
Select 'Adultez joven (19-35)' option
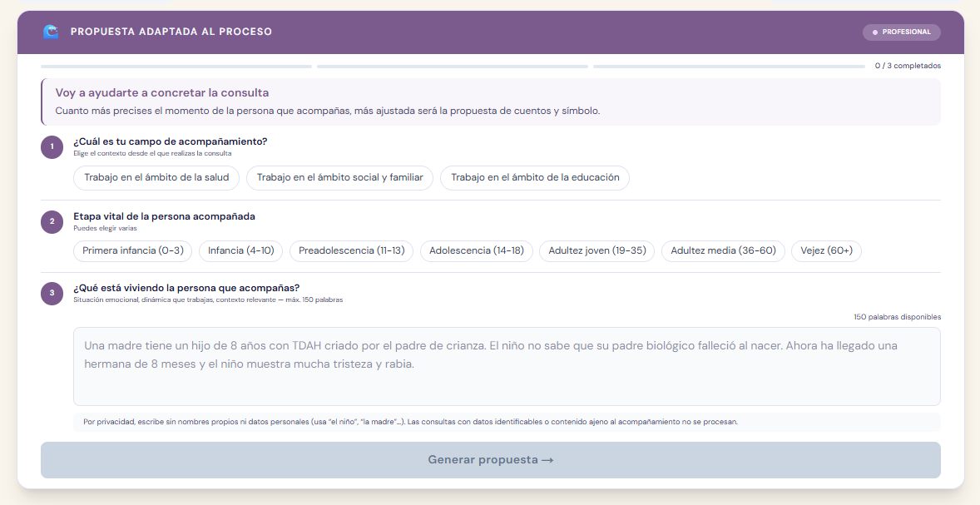(x=596, y=250)
